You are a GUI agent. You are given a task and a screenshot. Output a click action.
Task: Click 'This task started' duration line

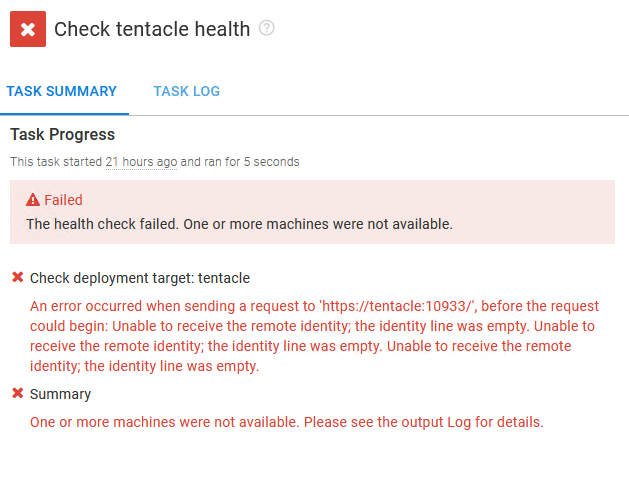(x=155, y=162)
